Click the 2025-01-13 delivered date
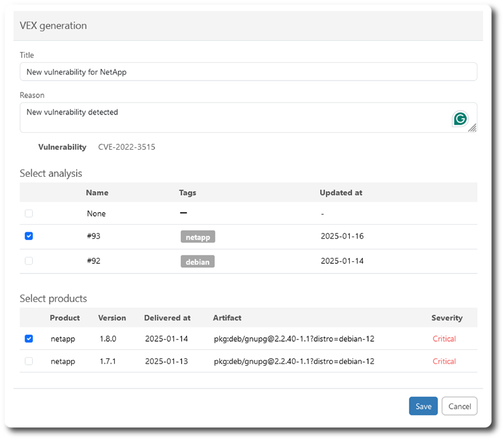The image size is (504, 440). pos(166,361)
